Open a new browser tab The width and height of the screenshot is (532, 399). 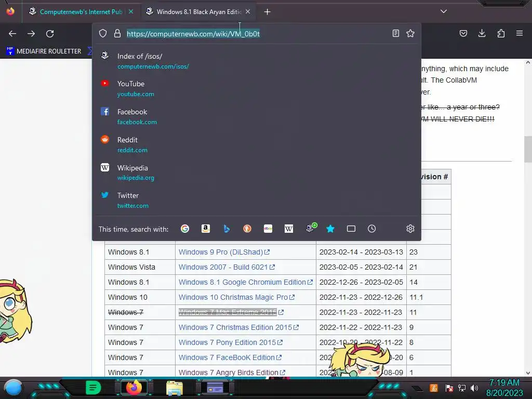point(268,12)
